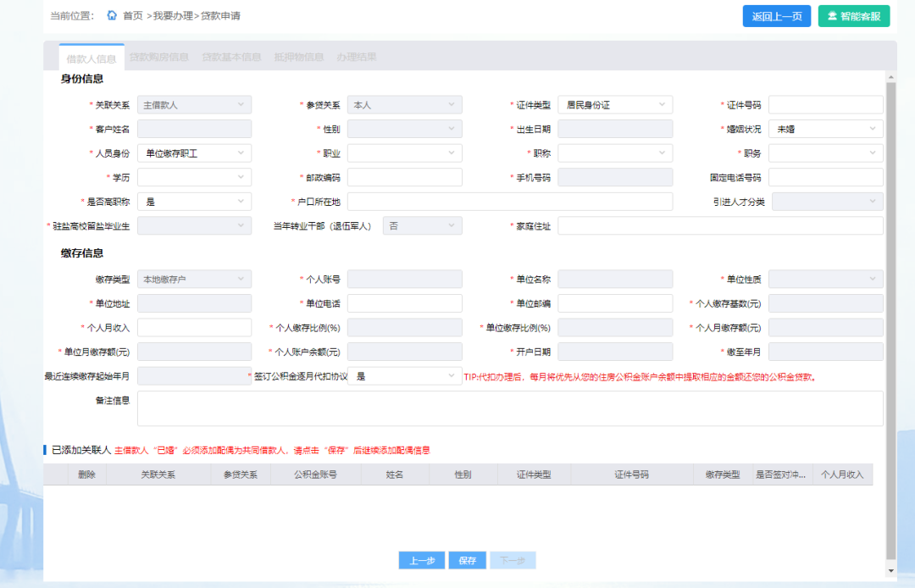The width and height of the screenshot is (915, 588).
Task: Switch to 办理结果 tab
Action: [357, 57]
